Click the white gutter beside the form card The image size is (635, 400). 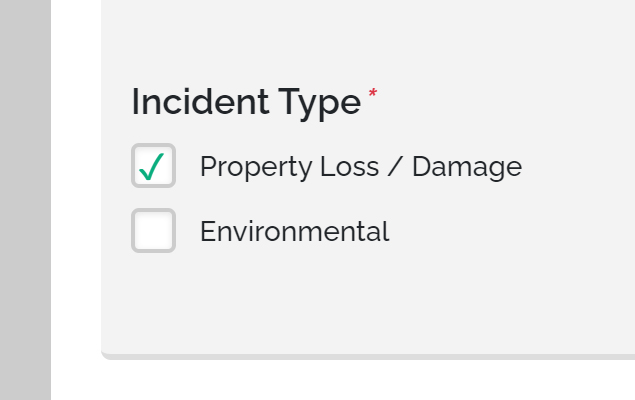pyautogui.click(x=76, y=200)
